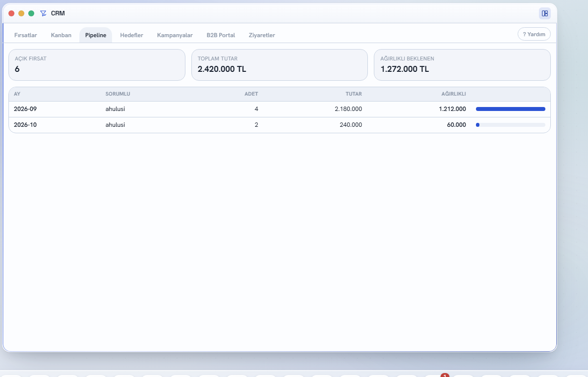Click the CRM funnel icon in title bar
Image resolution: width=588 pixels, height=377 pixels.
coord(44,13)
